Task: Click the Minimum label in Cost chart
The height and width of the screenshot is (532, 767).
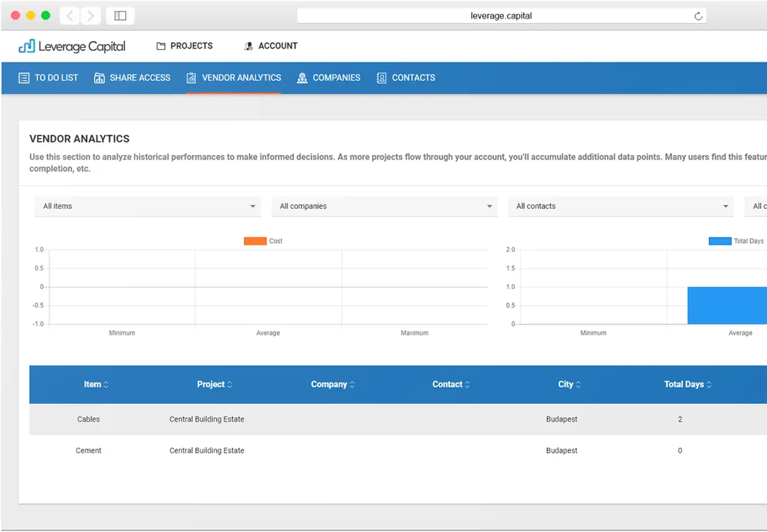Action: [122, 333]
